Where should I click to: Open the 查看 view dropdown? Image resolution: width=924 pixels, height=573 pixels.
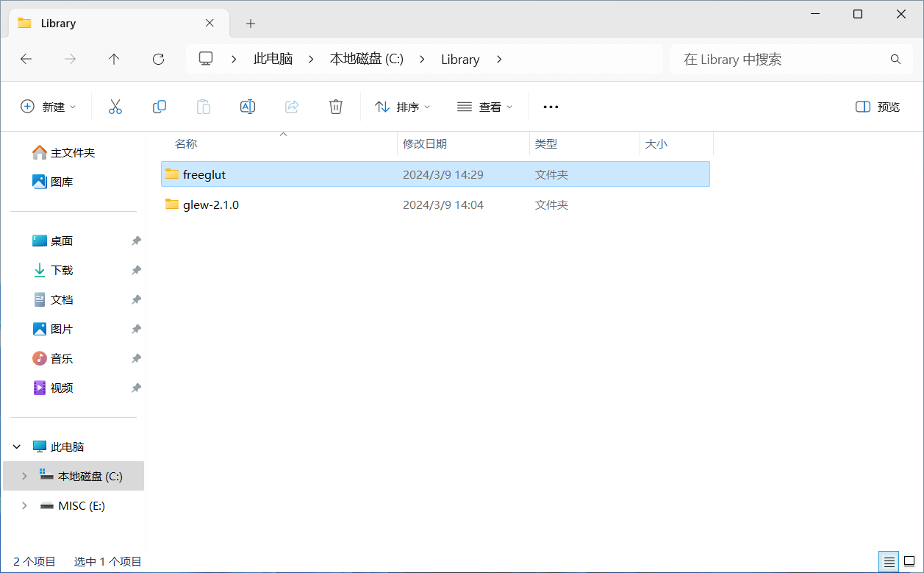484,107
